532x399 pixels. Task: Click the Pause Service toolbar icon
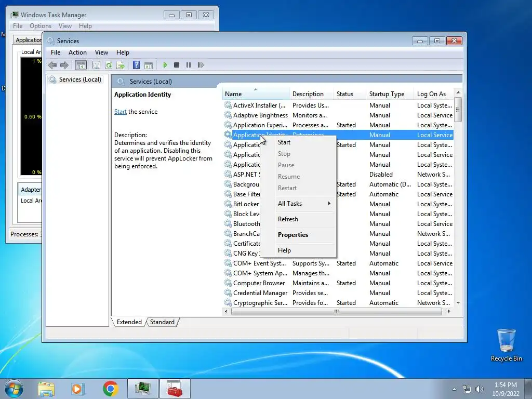189,65
